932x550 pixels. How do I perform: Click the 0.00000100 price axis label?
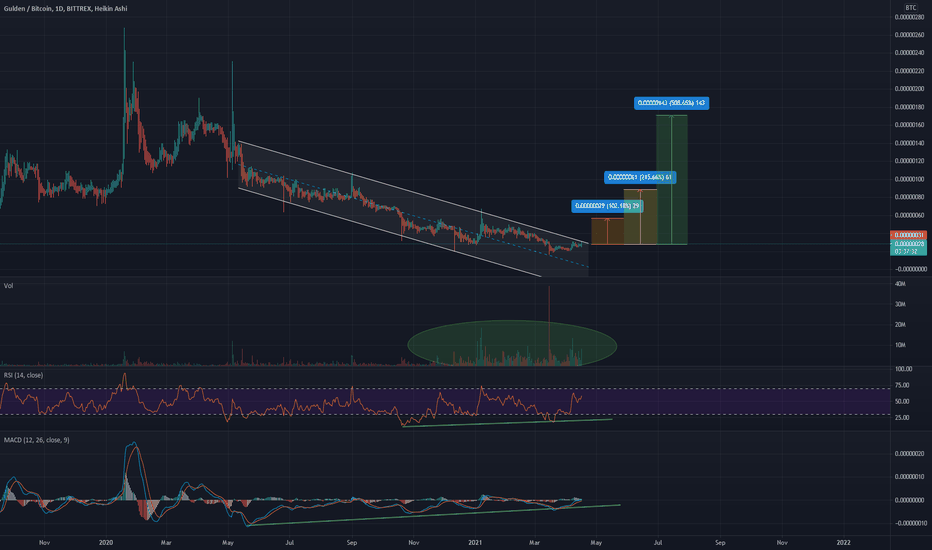coord(909,179)
